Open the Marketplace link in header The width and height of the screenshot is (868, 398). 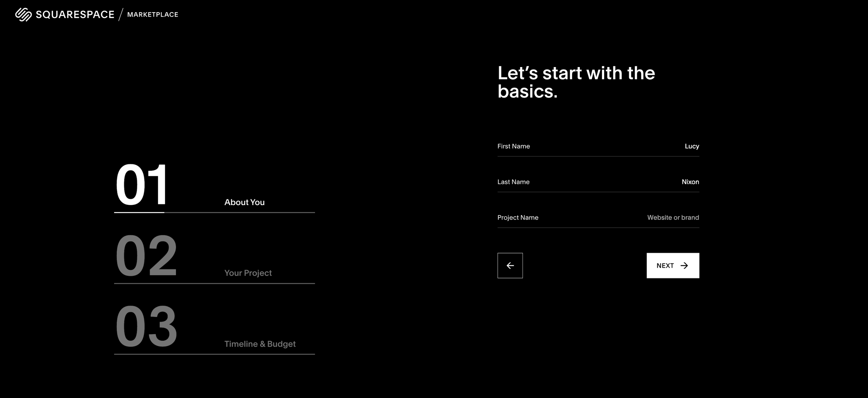pos(152,15)
